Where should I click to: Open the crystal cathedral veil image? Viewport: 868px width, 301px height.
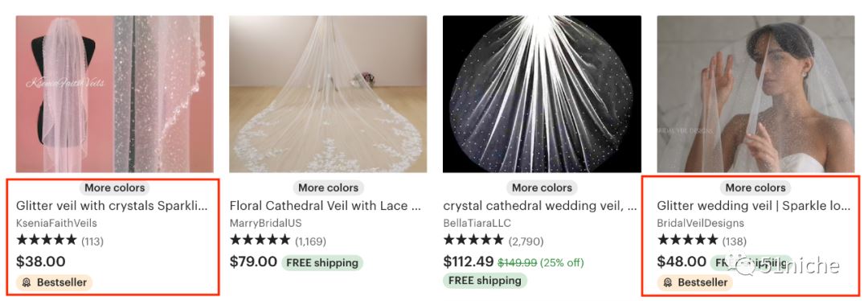(542, 93)
